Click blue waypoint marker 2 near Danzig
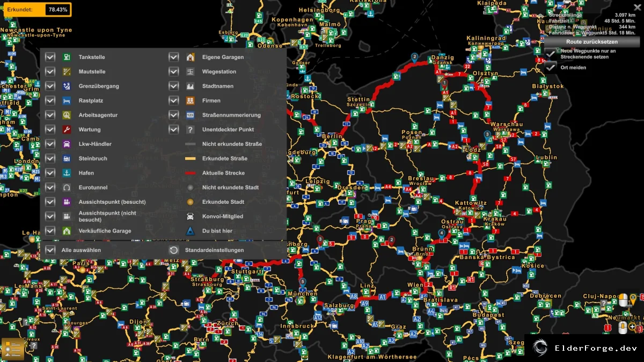 click(x=414, y=57)
